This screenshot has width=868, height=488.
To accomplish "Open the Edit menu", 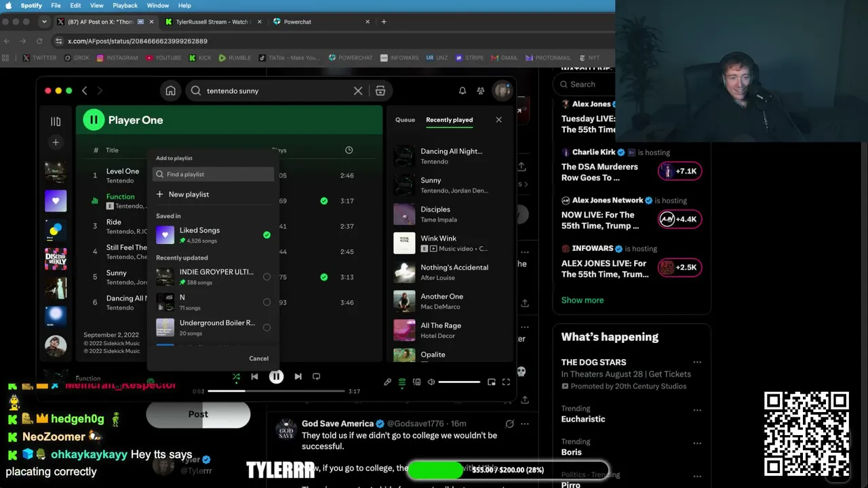I will click(75, 5).
